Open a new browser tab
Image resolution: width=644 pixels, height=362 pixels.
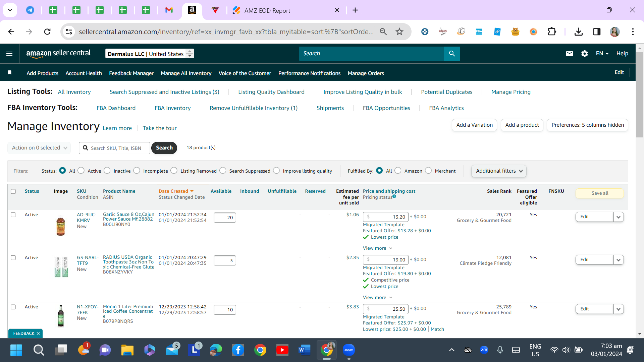pyautogui.click(x=355, y=10)
